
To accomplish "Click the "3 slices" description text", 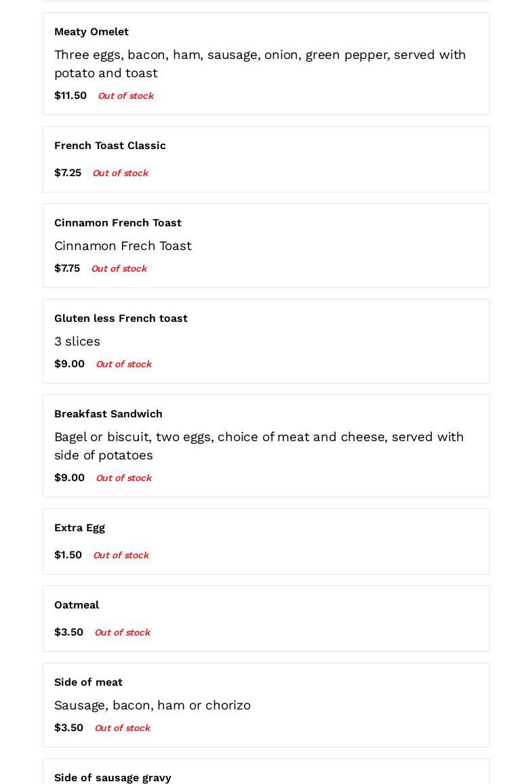I will click(77, 342).
